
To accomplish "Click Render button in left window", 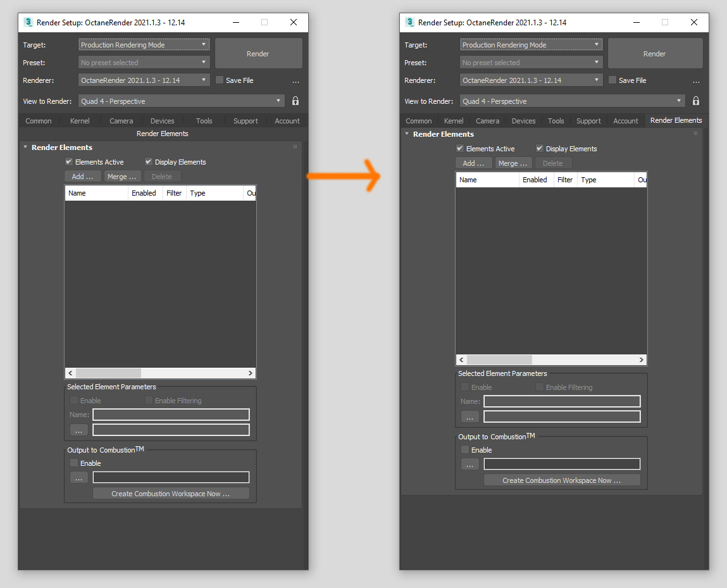I will coord(258,53).
